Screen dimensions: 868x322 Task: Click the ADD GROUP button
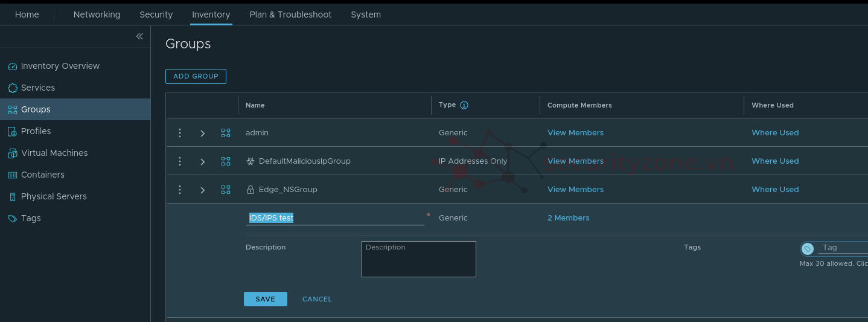point(196,76)
